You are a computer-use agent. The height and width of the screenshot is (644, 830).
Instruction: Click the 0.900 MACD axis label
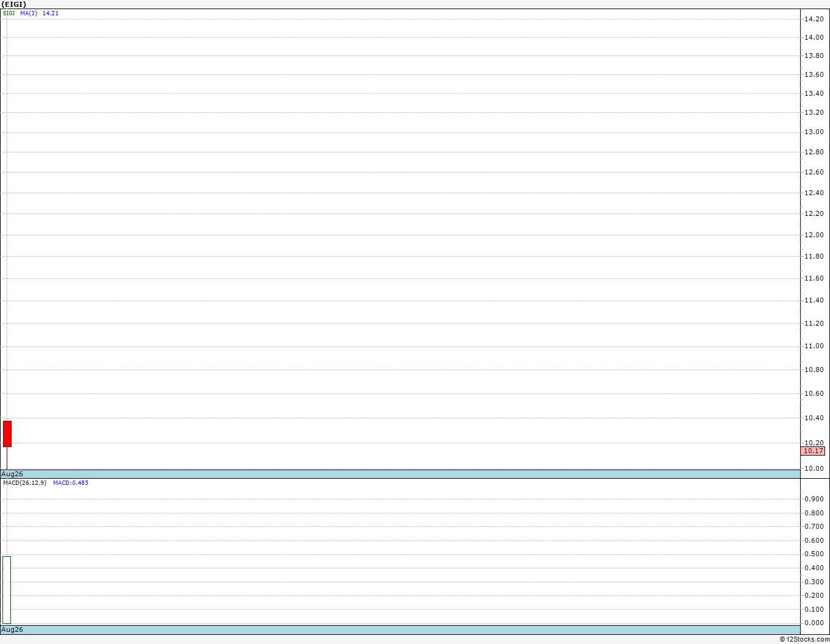[814, 499]
